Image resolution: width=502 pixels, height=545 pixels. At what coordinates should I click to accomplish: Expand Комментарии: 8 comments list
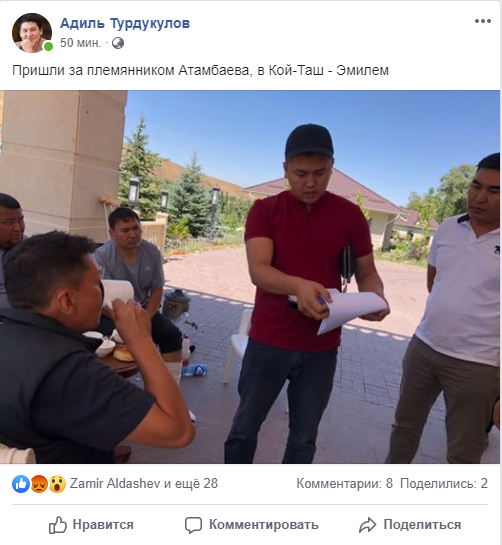coord(345,483)
